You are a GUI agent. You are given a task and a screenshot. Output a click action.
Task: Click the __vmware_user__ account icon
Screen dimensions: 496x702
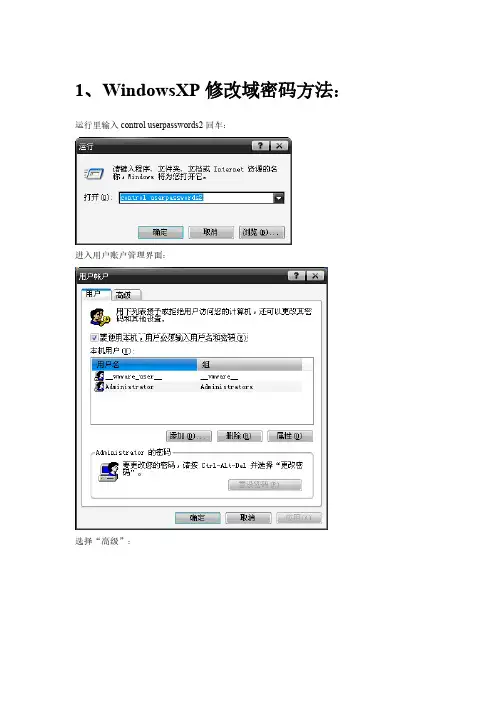[x=99, y=377]
